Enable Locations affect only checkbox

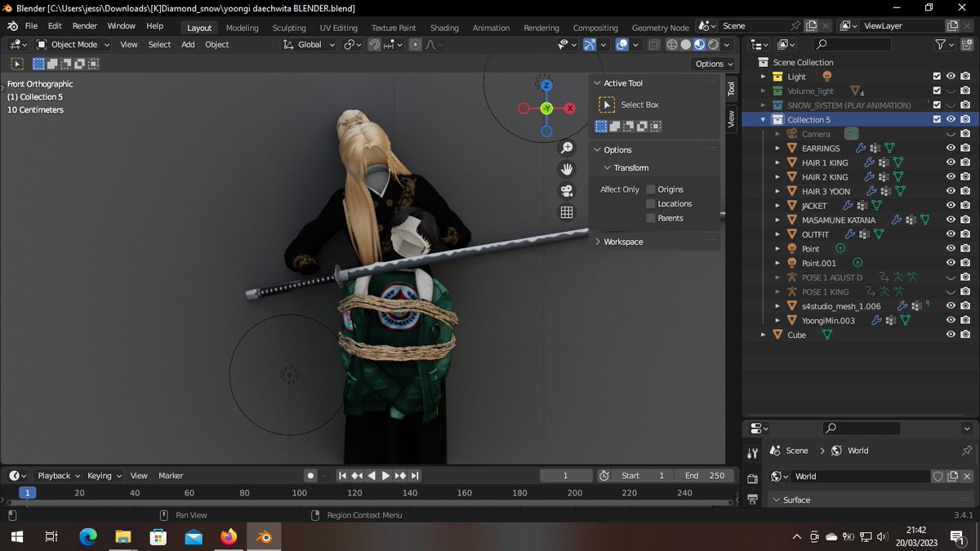coord(651,204)
